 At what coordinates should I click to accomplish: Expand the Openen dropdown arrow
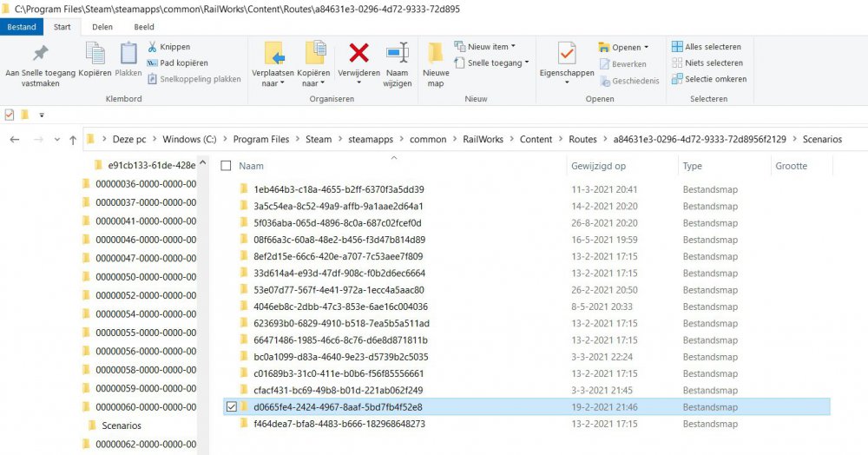point(646,48)
